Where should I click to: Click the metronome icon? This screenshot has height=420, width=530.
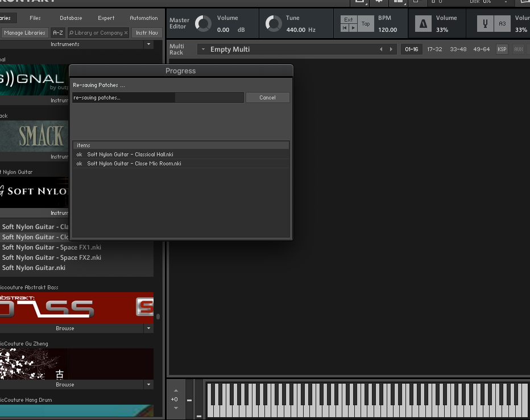(423, 24)
